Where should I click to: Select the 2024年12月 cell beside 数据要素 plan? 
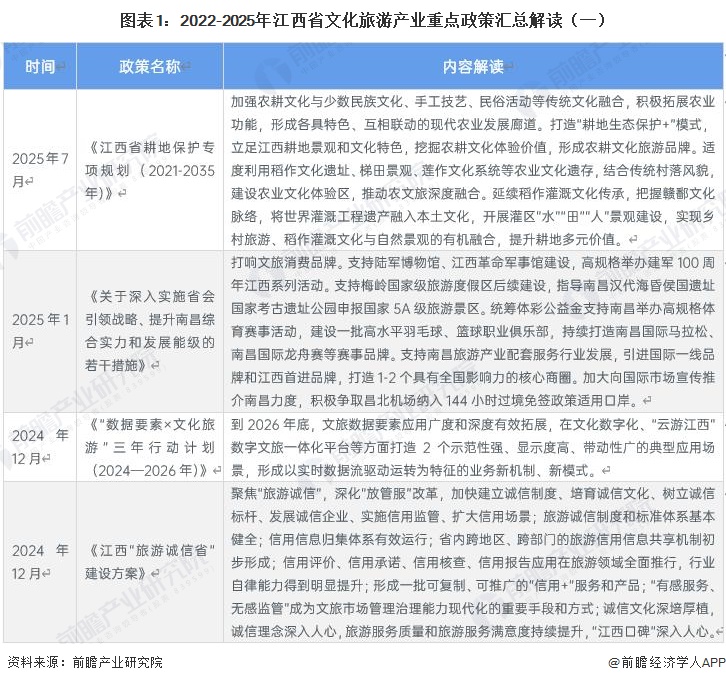(x=41, y=447)
